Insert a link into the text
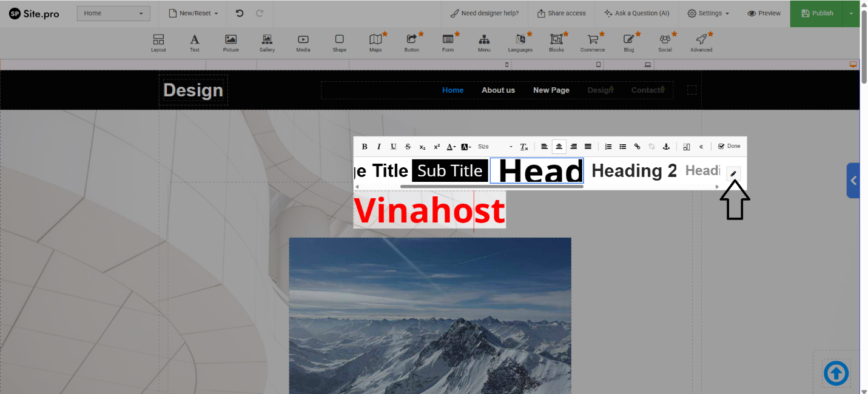 click(637, 147)
